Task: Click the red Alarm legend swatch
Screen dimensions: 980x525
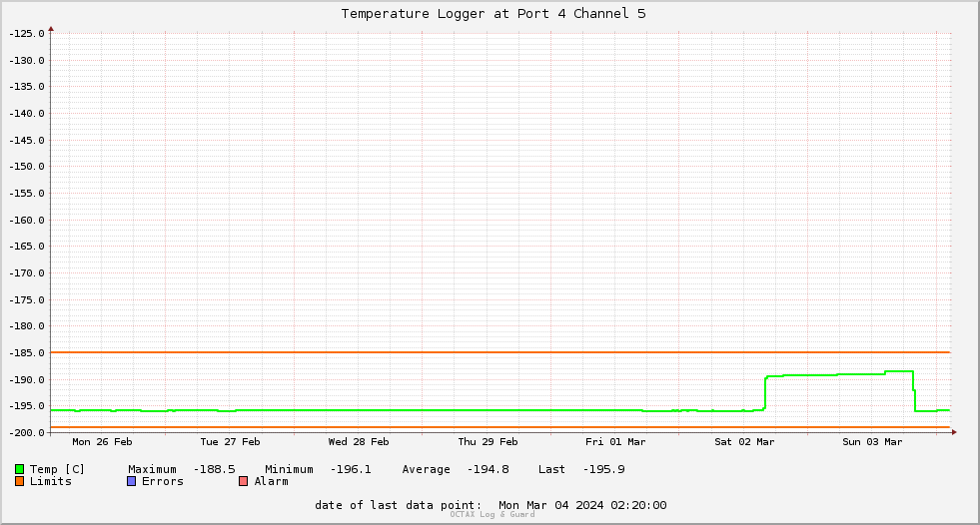Action: pyautogui.click(x=244, y=481)
